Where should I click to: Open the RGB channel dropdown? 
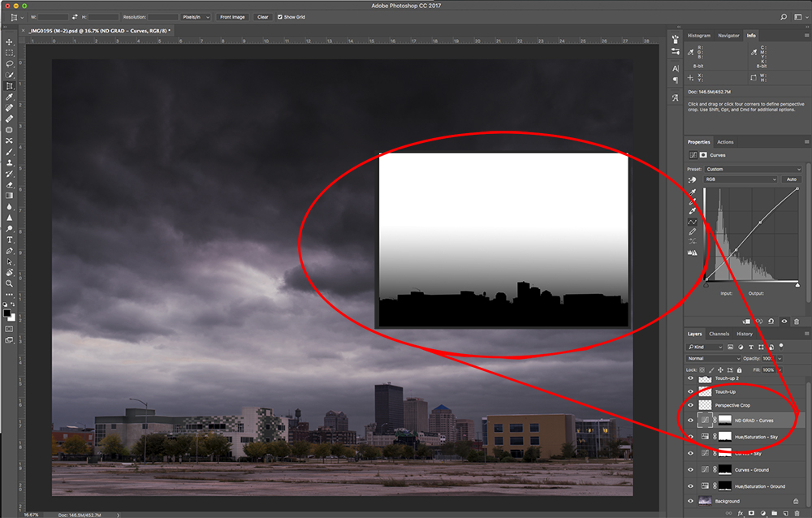point(741,179)
